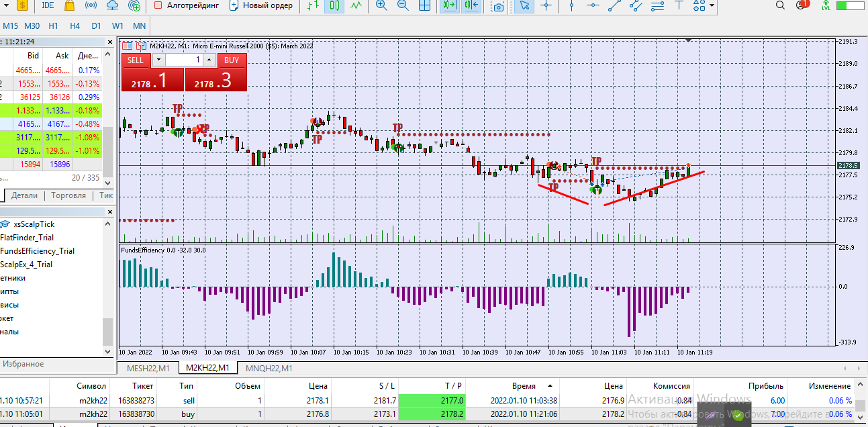Switch chart to line chart view
The image size is (868, 427).
pos(356,5)
